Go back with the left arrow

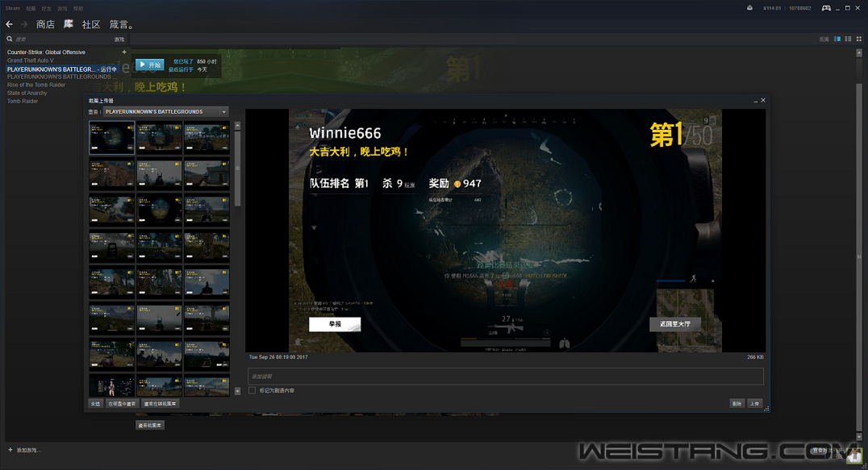[x=9, y=24]
